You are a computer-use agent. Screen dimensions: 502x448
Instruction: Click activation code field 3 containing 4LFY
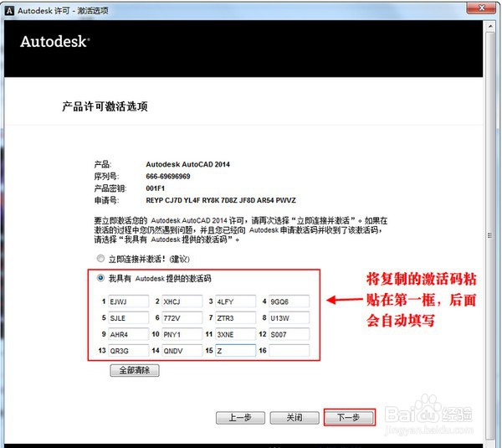coord(235,301)
